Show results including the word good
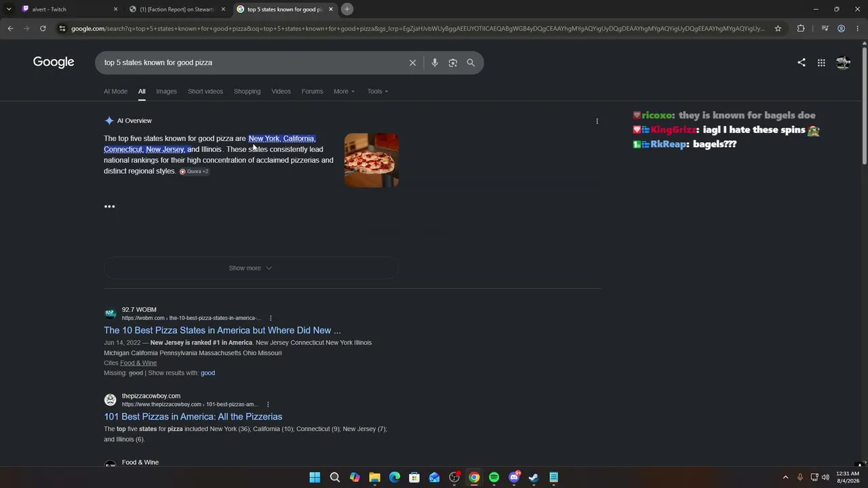868x488 pixels. [208, 373]
